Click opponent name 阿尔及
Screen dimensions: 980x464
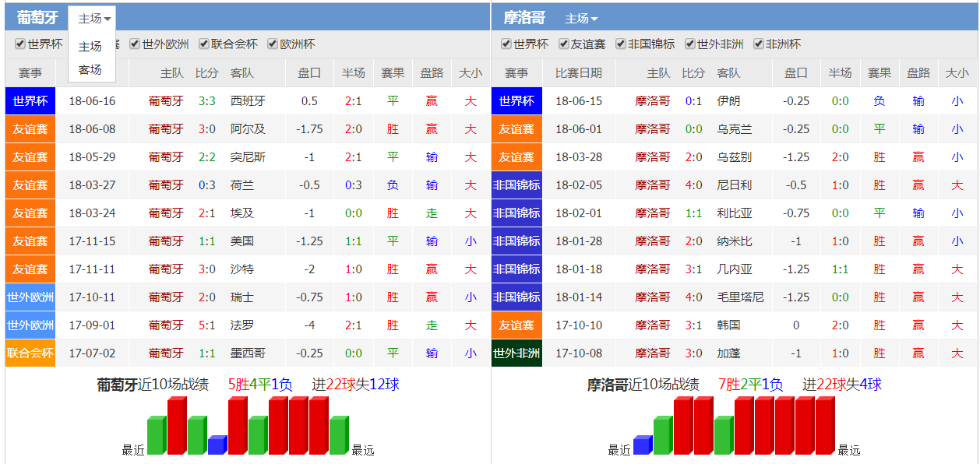(249, 129)
